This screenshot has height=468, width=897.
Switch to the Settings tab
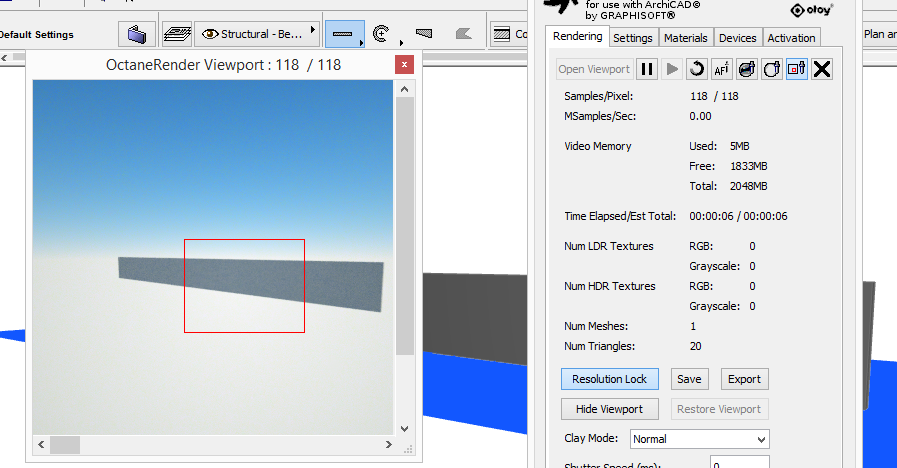point(633,38)
